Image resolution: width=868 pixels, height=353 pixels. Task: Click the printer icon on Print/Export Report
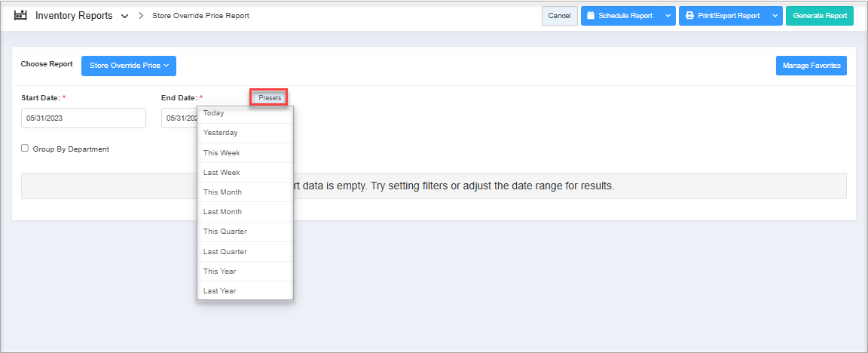pyautogui.click(x=689, y=16)
